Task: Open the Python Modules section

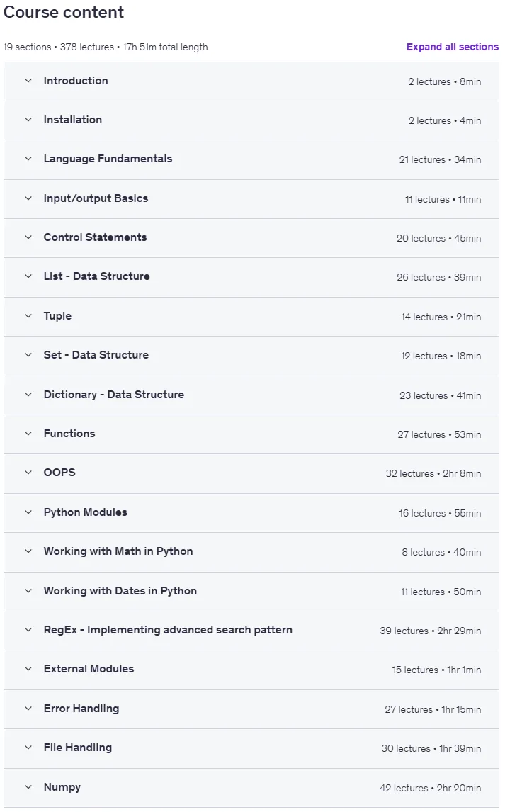Action: [x=251, y=513]
